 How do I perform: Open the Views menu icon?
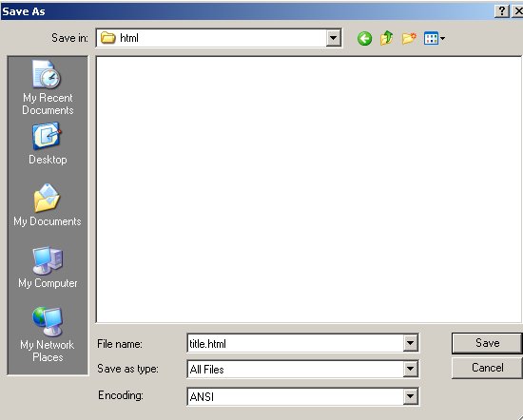[x=434, y=38]
